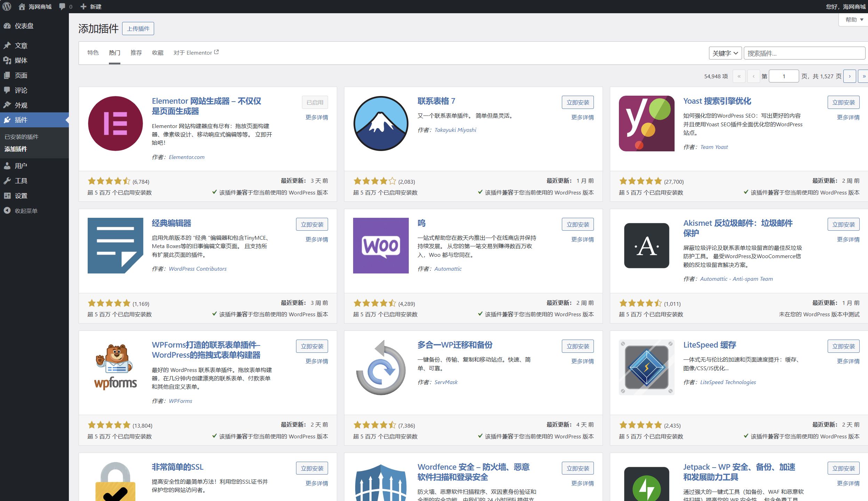Install Yoast 搜索引擎优化 plugin
This screenshot has width=868, height=501.
tap(844, 102)
